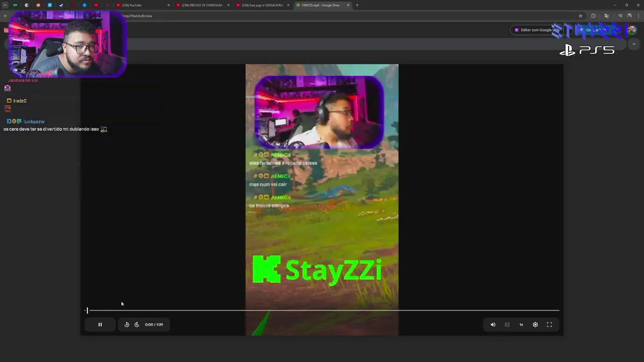Close the (256) YouTube tab
This screenshot has width=644, height=362.
(169, 5)
